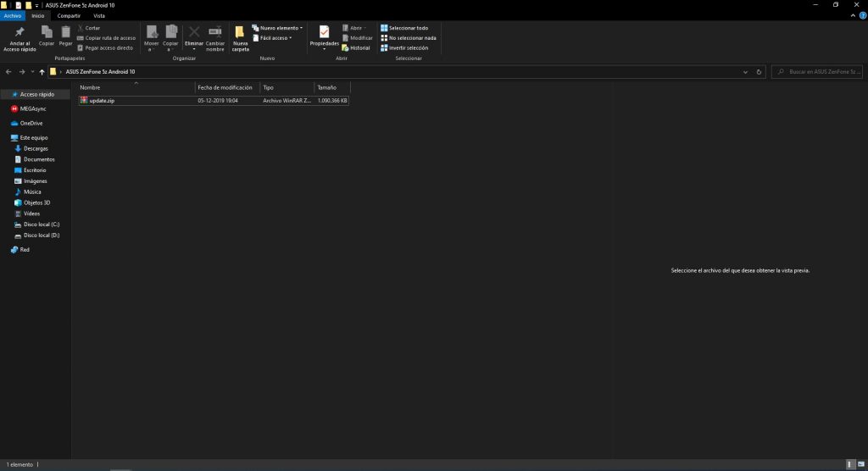Open recent locations dropdown arrow
Image resolution: width=868 pixels, height=471 pixels.
(x=33, y=72)
